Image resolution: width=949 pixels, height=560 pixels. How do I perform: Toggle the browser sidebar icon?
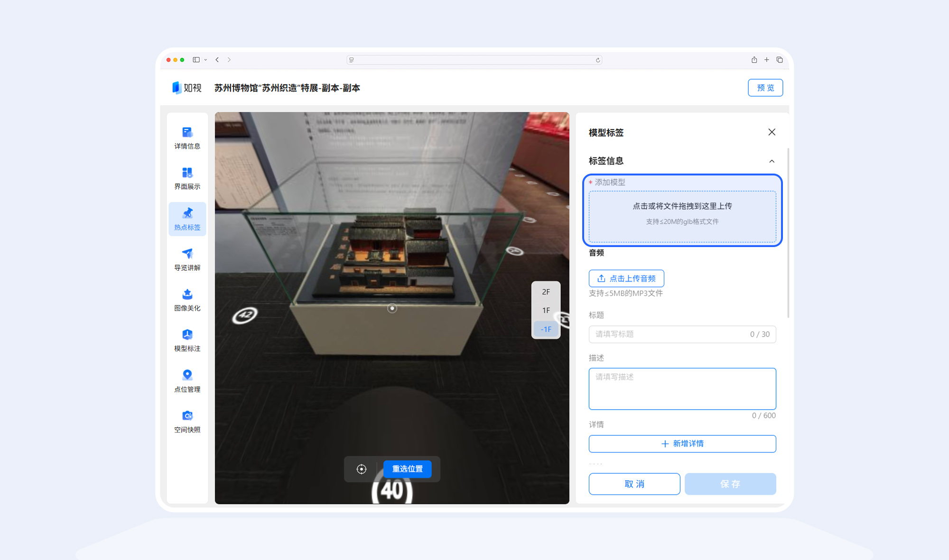(x=196, y=60)
